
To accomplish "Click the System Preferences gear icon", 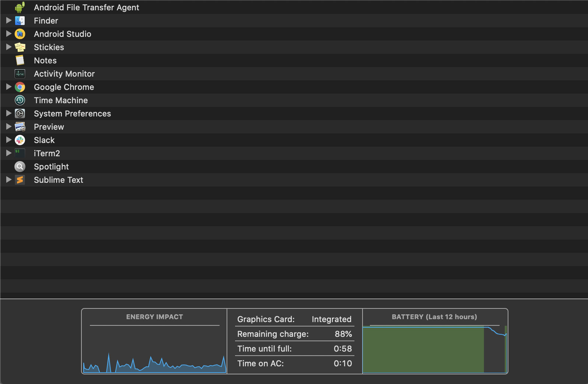I will click(20, 114).
